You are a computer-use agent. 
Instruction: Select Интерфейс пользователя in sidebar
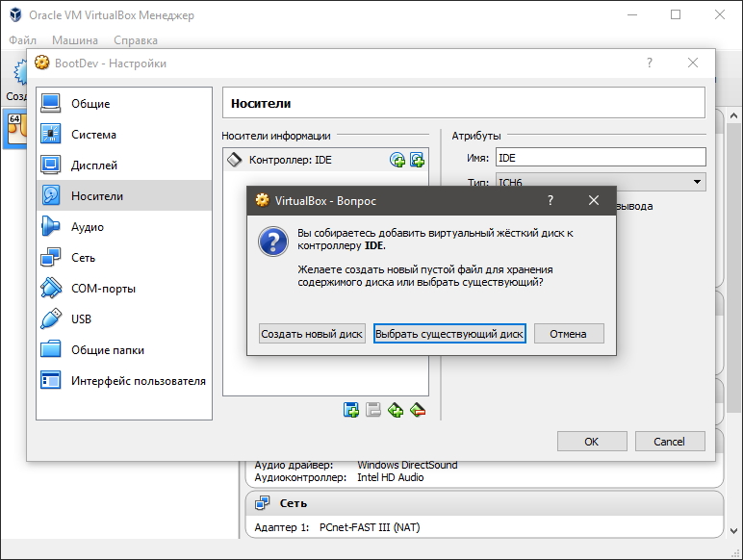(x=124, y=380)
